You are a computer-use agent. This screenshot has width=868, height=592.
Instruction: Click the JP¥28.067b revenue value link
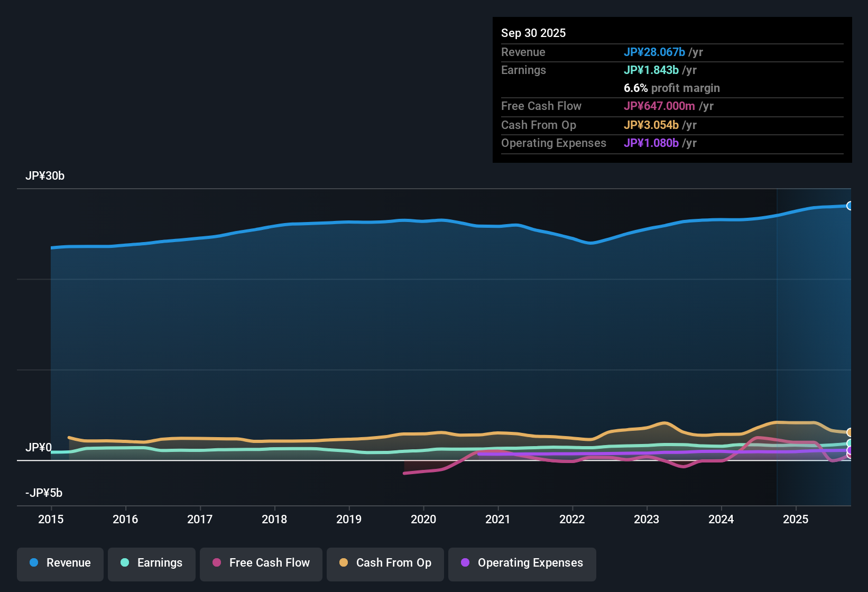coord(655,52)
